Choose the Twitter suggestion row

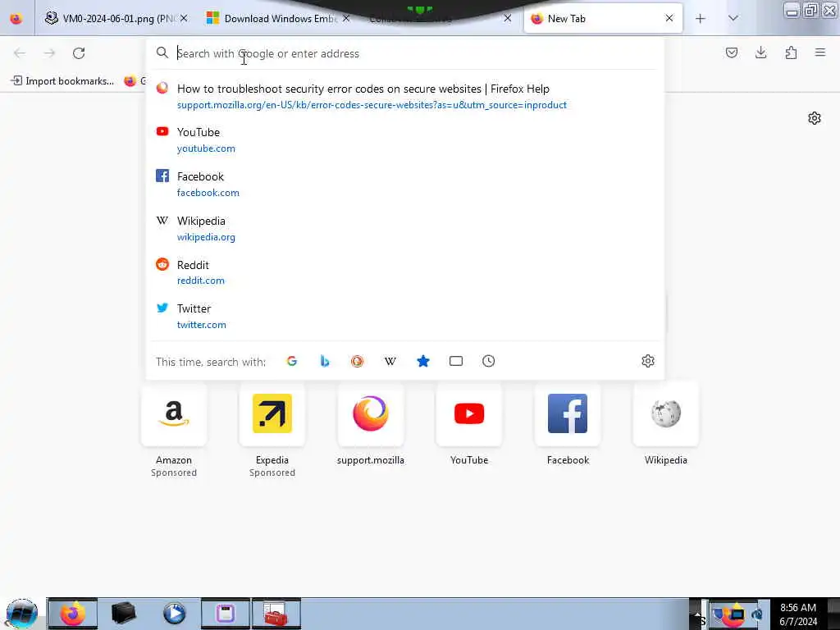click(x=404, y=317)
